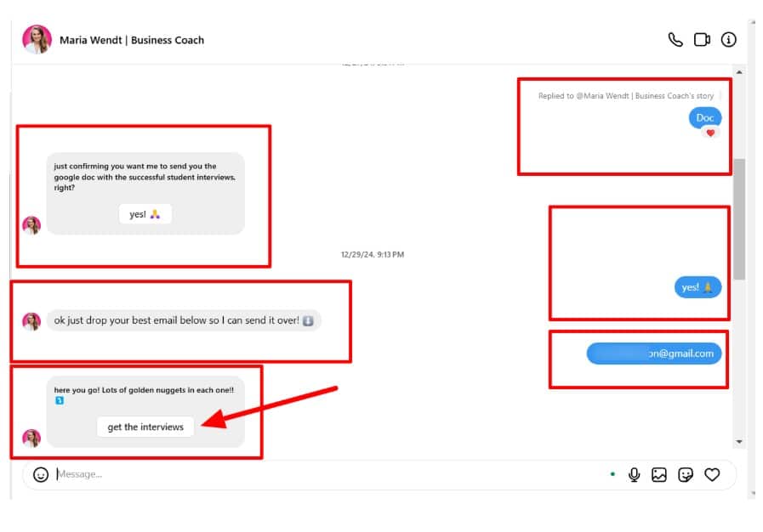This screenshot has height=532, width=763.
Task: Click the "get the interviews" button
Action: pos(145,427)
